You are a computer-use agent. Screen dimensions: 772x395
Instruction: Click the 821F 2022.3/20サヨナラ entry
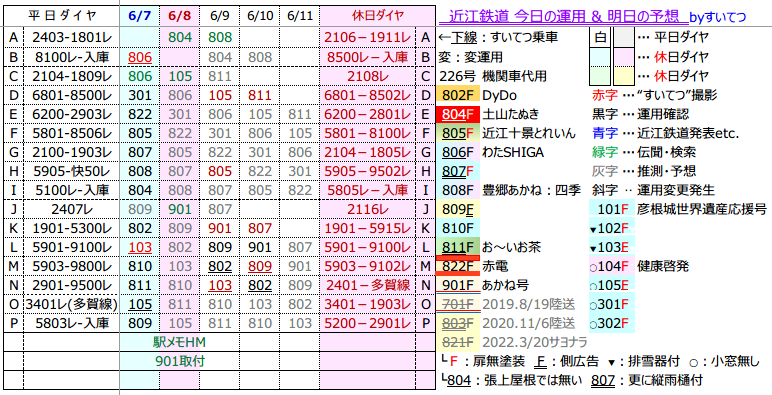point(512,342)
